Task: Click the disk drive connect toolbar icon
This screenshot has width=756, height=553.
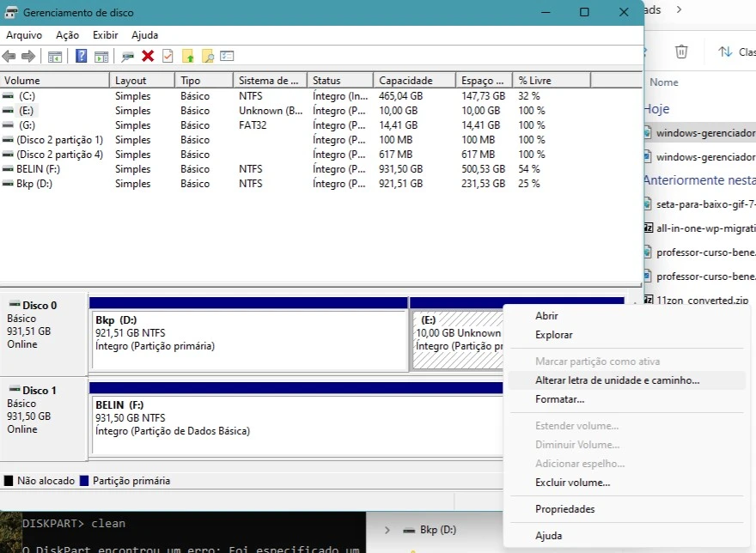Action: (128, 57)
